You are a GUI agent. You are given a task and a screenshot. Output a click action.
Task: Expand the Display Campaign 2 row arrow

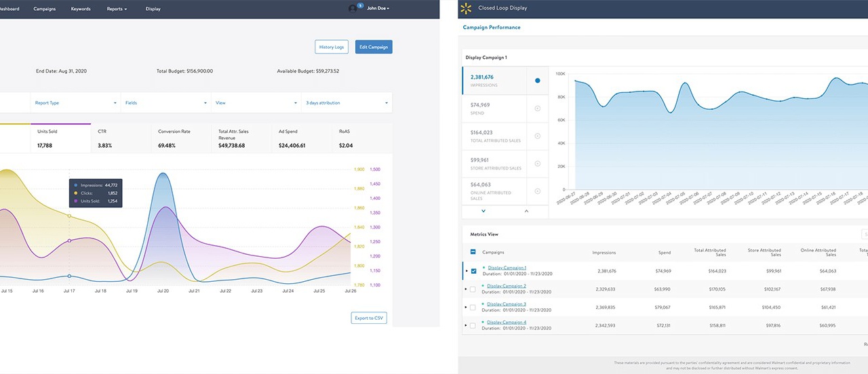pos(466,289)
